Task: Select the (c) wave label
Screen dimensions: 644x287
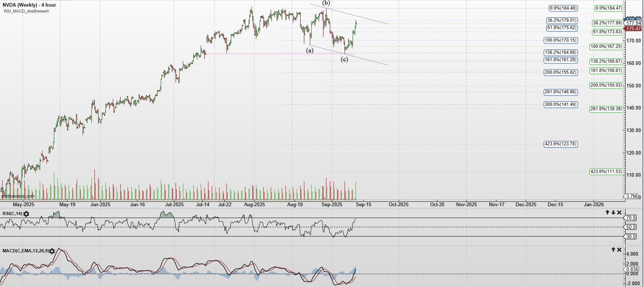Action: point(344,59)
